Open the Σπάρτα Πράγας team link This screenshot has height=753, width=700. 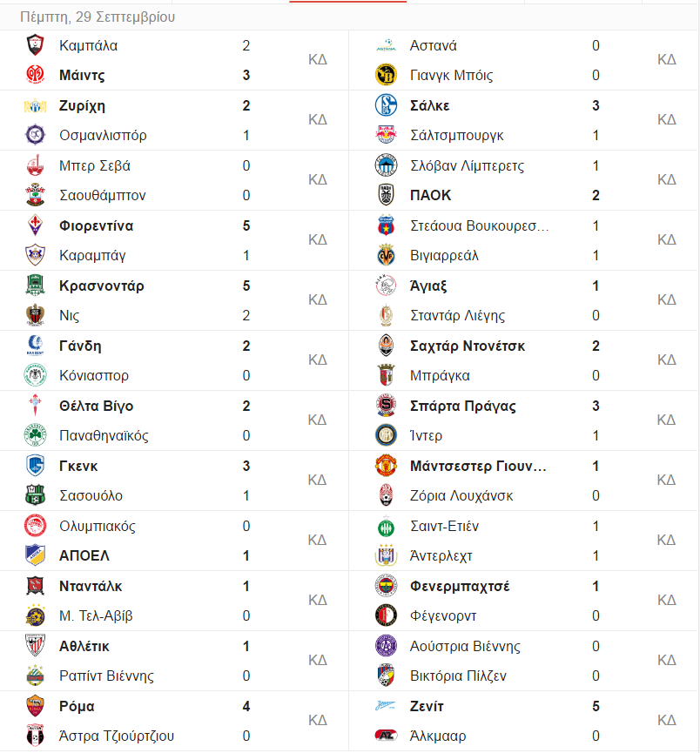462,406
